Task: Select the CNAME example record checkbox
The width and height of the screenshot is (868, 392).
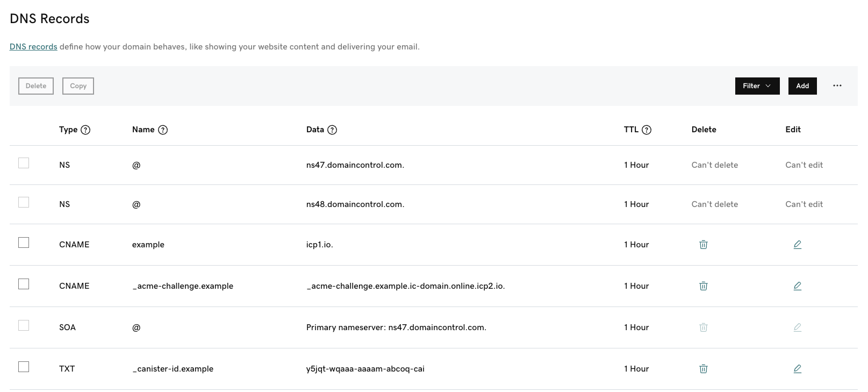Action: pyautogui.click(x=24, y=243)
